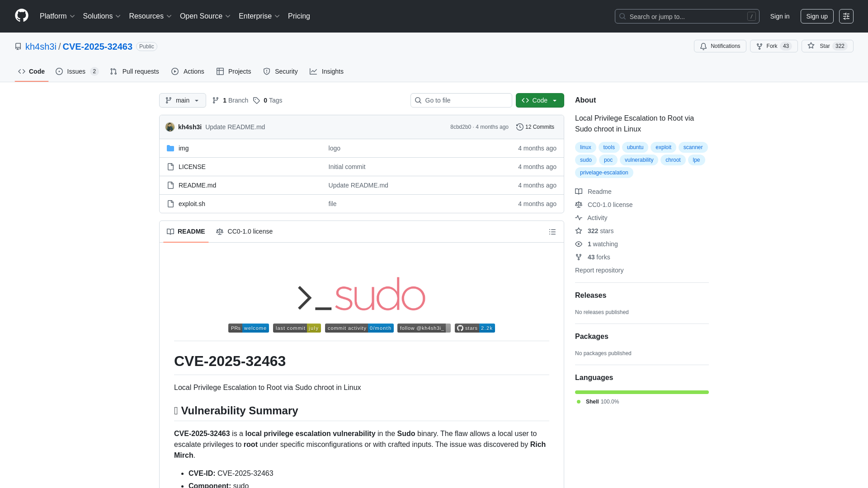The image size is (868, 488).
Task: Open the main branch selector
Action: (182, 100)
